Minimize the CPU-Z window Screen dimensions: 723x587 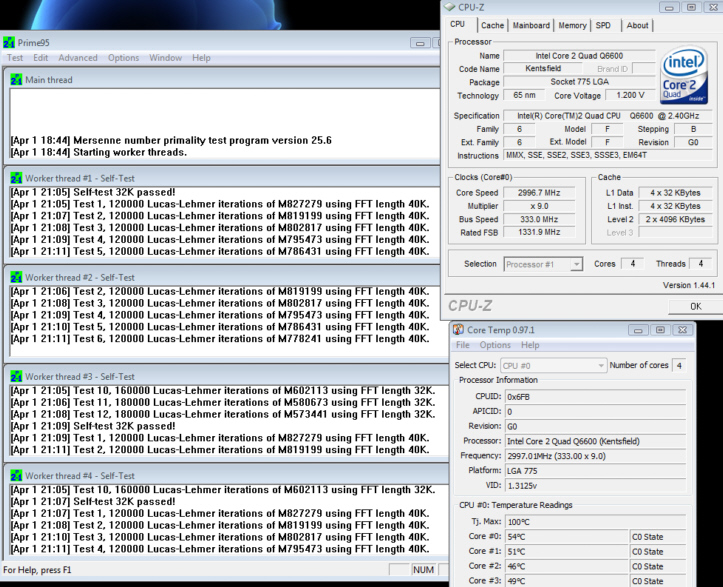tap(670, 7)
